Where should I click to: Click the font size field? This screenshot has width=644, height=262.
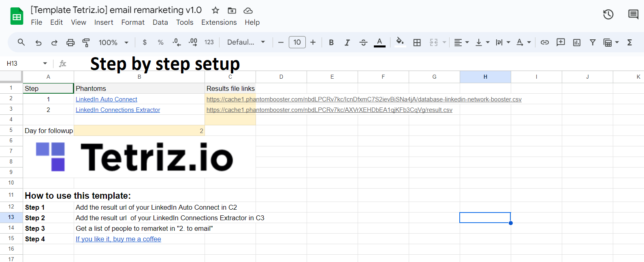[297, 42]
